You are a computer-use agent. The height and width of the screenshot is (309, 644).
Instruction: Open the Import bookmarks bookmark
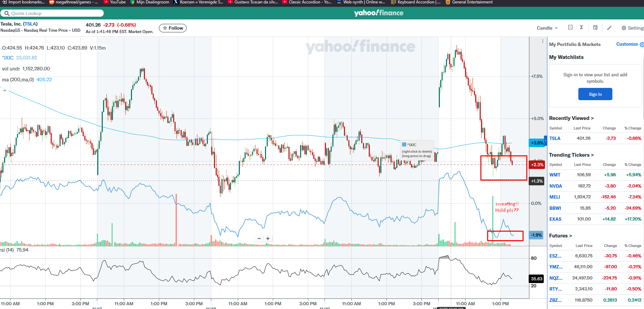(23, 2)
